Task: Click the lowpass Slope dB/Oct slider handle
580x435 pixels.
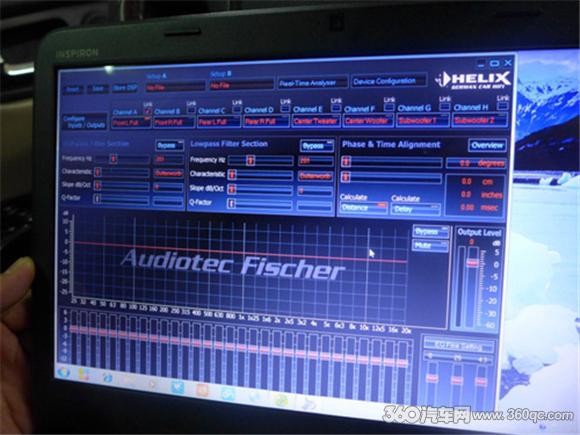Action: [232, 189]
